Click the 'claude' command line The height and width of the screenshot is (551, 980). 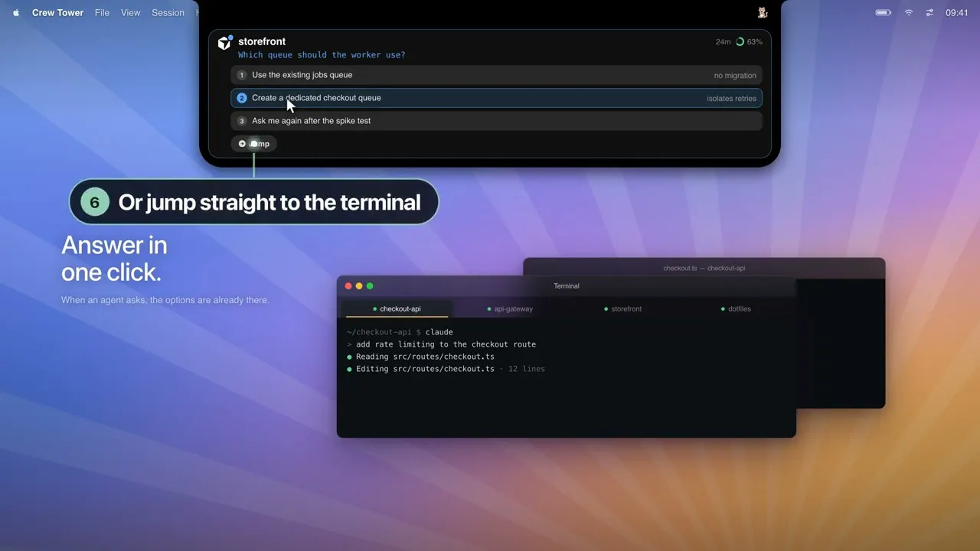(x=400, y=332)
